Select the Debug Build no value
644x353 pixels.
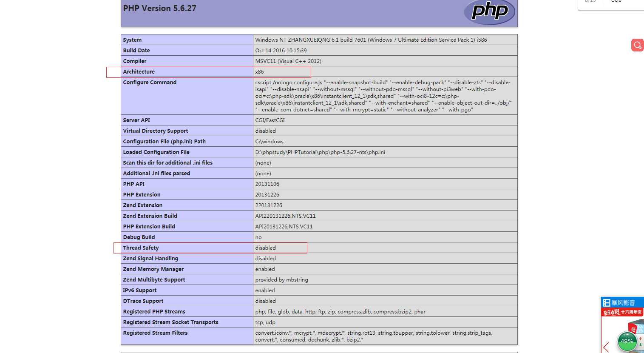pos(258,237)
